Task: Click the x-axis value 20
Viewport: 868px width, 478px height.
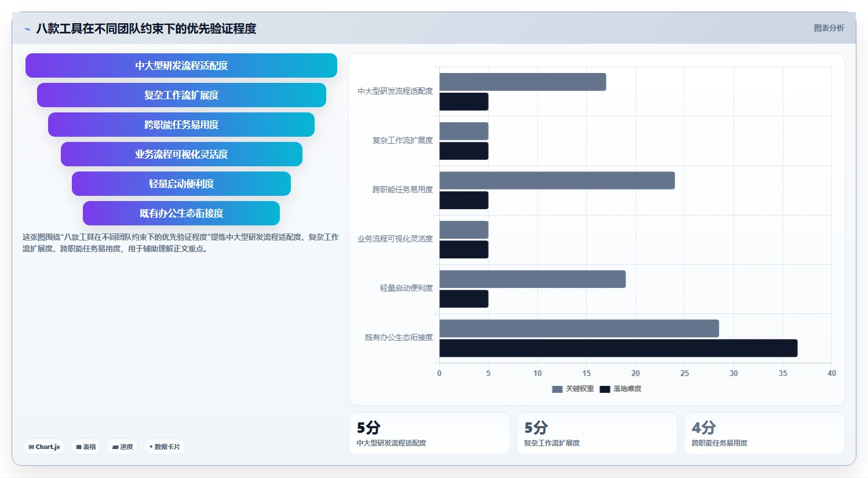Action: (636, 373)
